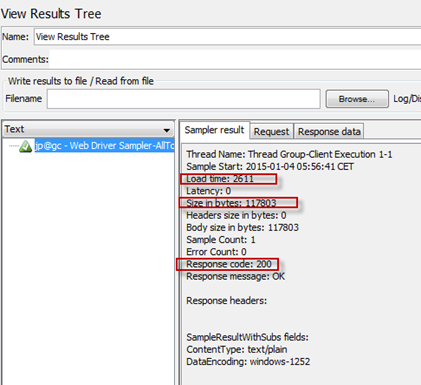Screen dimensions: 421x385
Task: Click the Comments input field
Action: pyautogui.click(x=235, y=59)
